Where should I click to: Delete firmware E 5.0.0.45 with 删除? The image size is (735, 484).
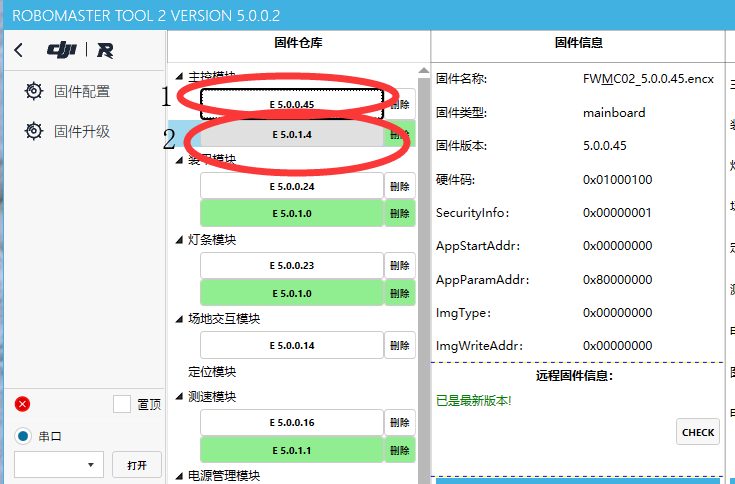[400, 104]
